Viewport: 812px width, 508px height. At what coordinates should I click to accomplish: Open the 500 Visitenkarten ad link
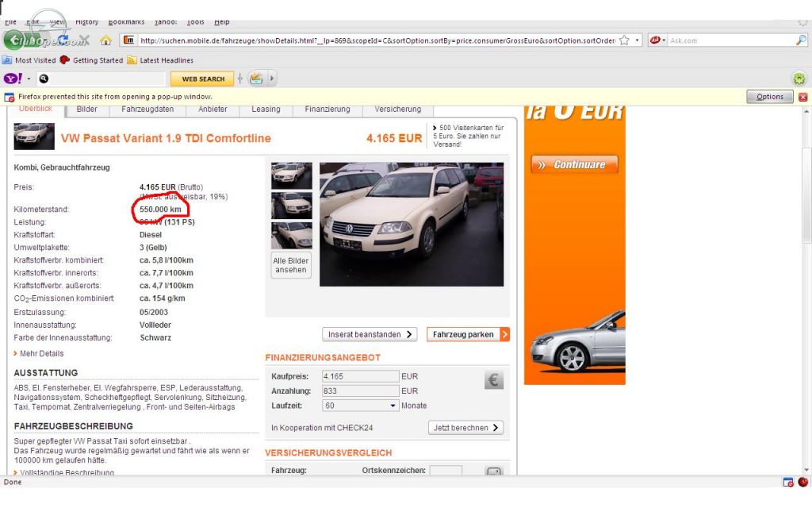468,136
